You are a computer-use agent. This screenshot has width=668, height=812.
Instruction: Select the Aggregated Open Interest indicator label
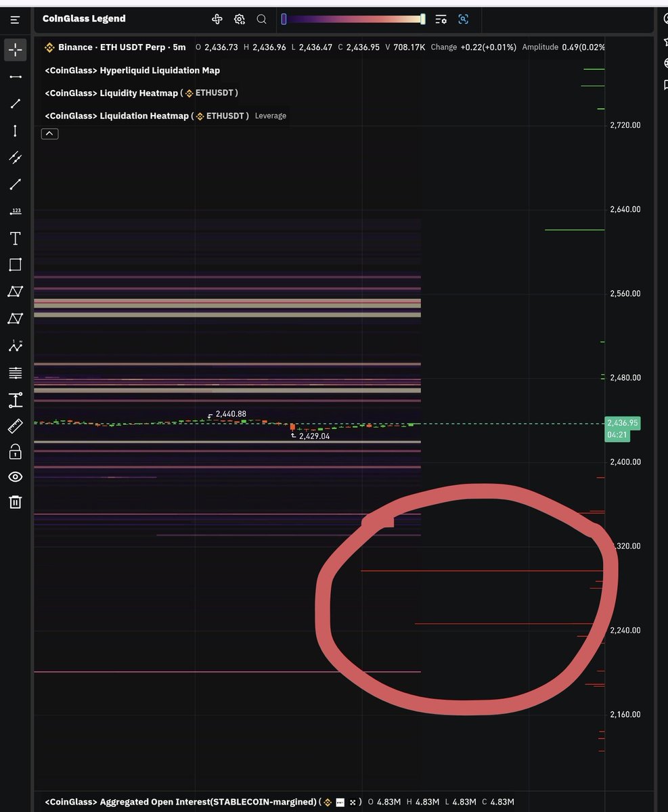tap(180, 802)
